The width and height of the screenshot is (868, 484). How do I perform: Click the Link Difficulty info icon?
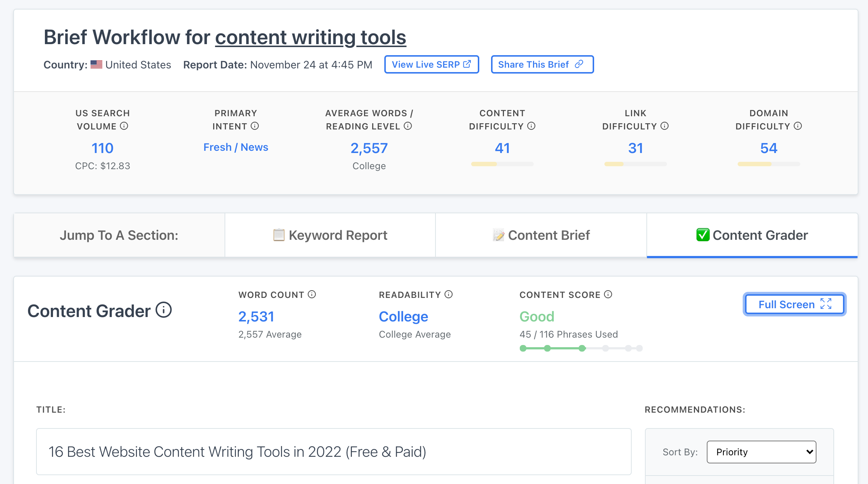[664, 126]
